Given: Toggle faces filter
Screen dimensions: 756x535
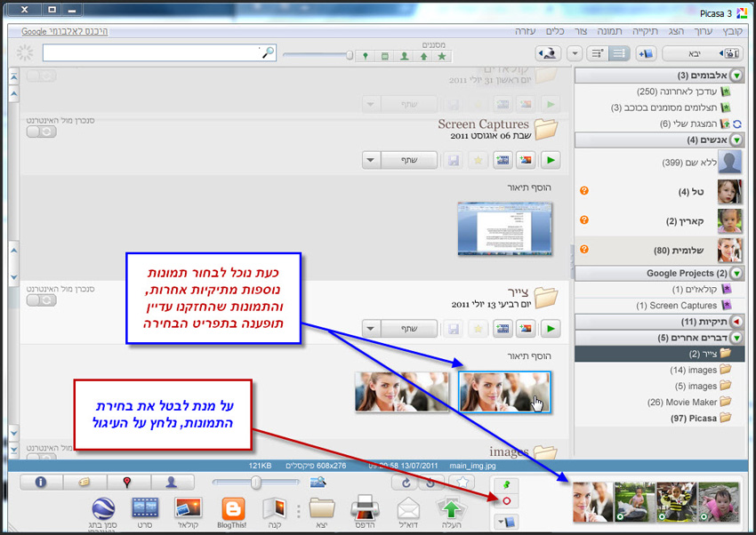Looking at the screenshot, I should pos(405,56).
